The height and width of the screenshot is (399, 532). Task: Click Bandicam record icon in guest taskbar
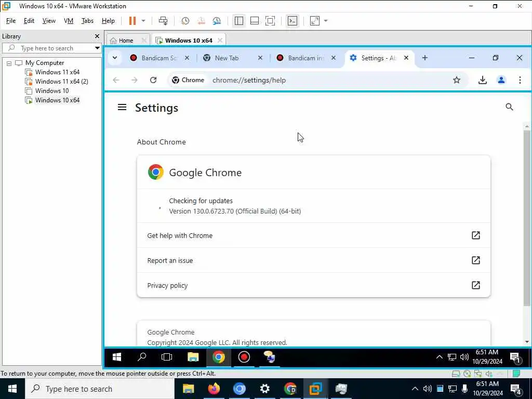click(244, 357)
